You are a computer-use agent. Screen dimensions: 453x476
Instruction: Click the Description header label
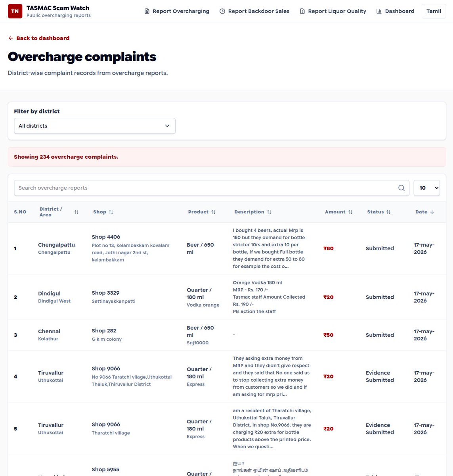pos(249,212)
